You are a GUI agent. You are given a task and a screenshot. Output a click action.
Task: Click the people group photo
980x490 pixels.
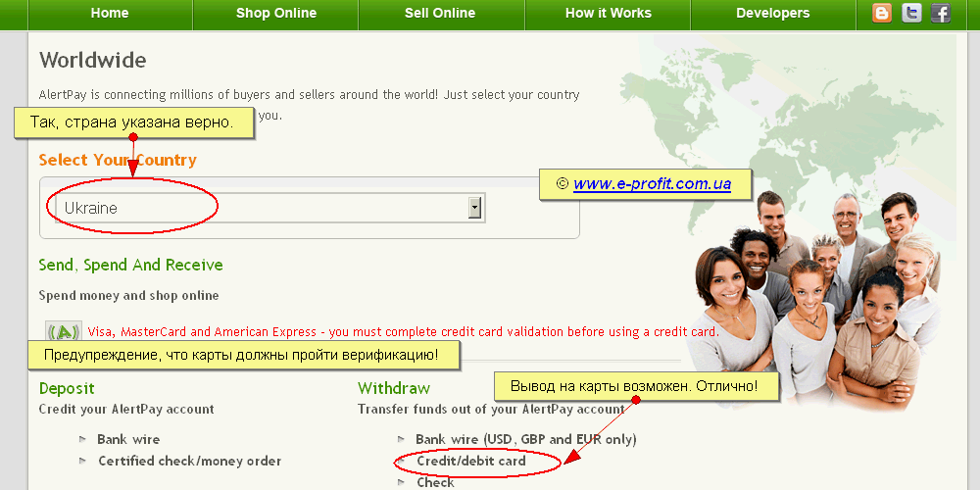(812, 300)
